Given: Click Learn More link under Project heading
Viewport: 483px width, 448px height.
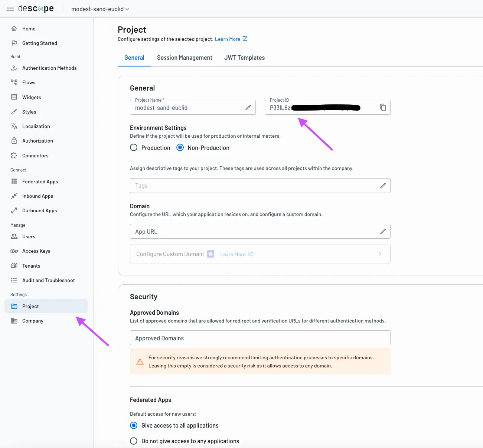Looking at the screenshot, I should point(228,39).
